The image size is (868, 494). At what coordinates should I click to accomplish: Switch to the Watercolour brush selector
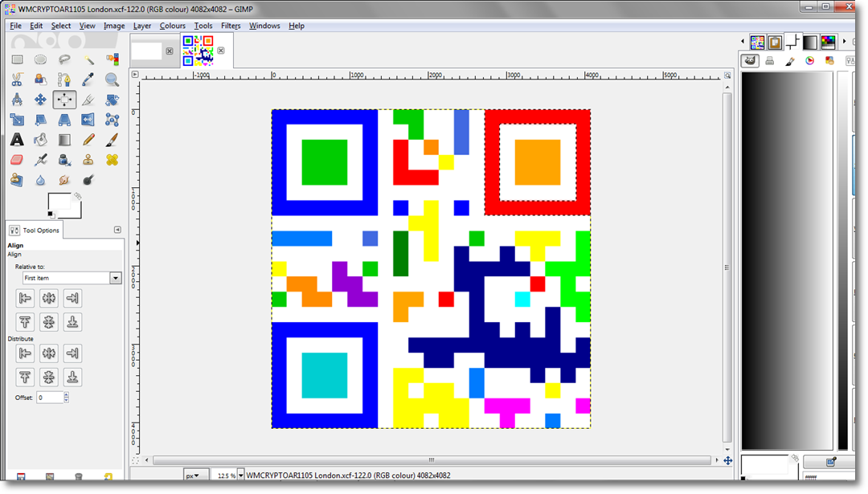(790, 61)
